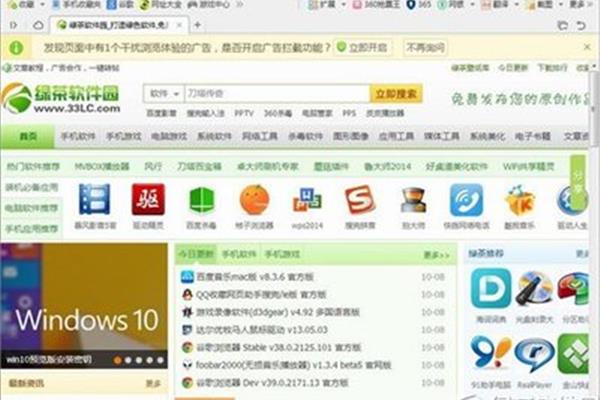The height and width of the screenshot is (400, 600).
Task: Open the 网络工具 navigation menu item
Action: click(260, 136)
